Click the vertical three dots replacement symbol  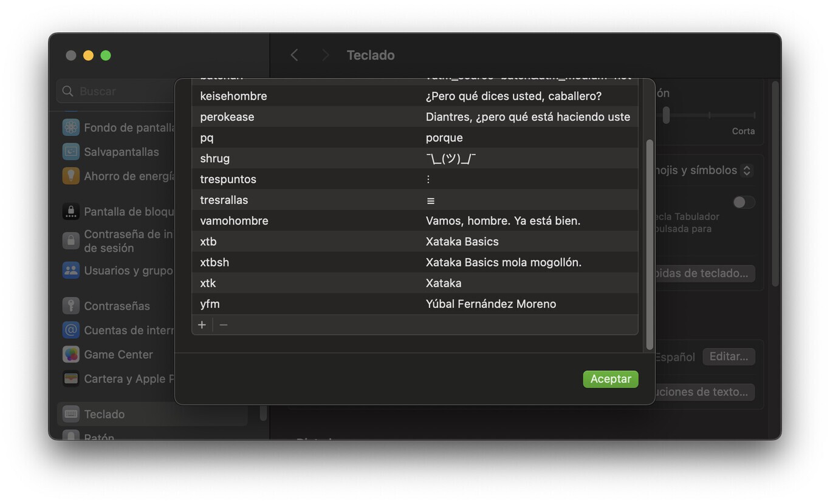(x=428, y=179)
